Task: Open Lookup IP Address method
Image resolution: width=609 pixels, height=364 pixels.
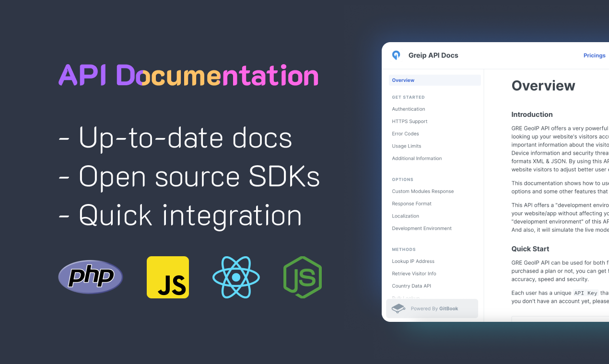Action: tap(413, 262)
